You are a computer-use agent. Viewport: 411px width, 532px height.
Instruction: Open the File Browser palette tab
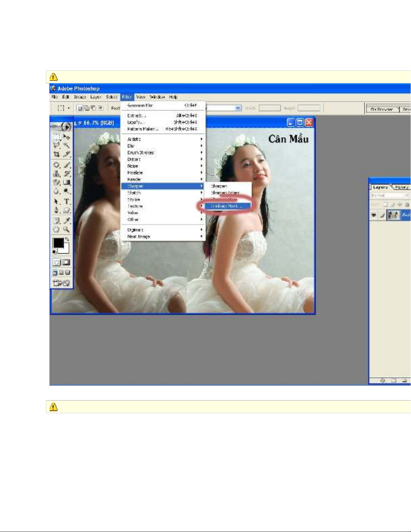pyautogui.click(x=382, y=109)
